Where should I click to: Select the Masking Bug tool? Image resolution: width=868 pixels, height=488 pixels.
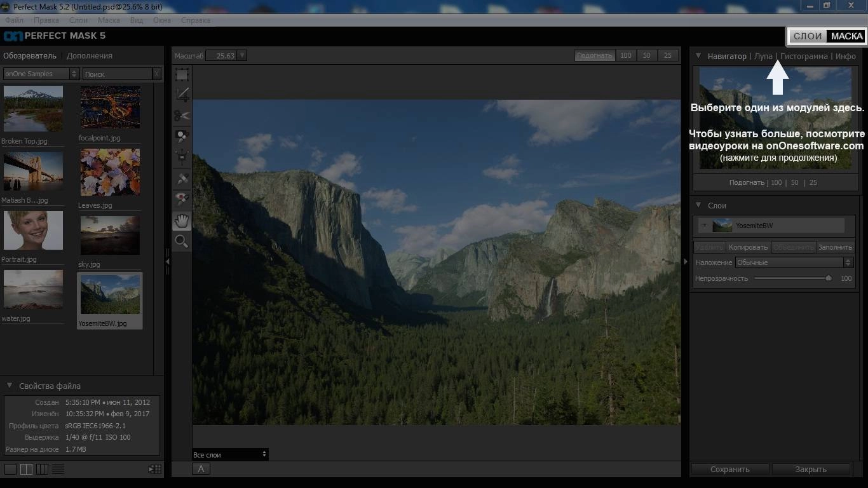[182, 156]
